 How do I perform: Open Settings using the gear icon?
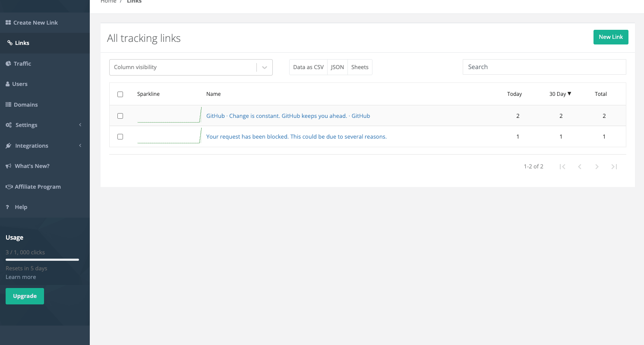[8, 125]
